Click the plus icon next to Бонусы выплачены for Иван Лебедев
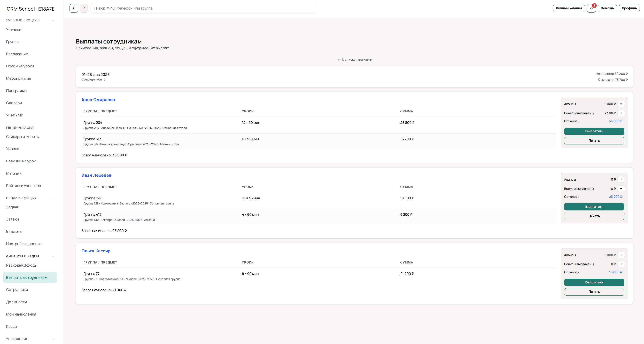Image resolution: width=644 pixels, height=344 pixels. pyautogui.click(x=621, y=188)
